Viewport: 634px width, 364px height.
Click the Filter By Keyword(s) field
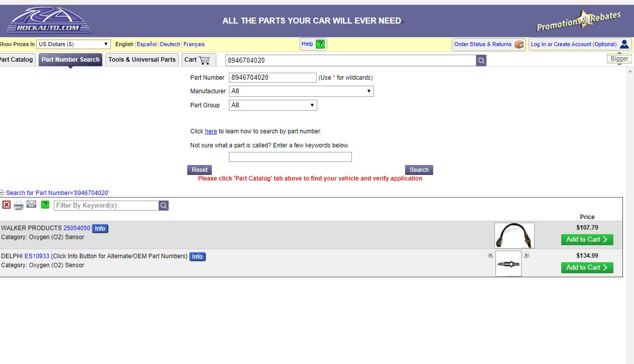(106, 206)
